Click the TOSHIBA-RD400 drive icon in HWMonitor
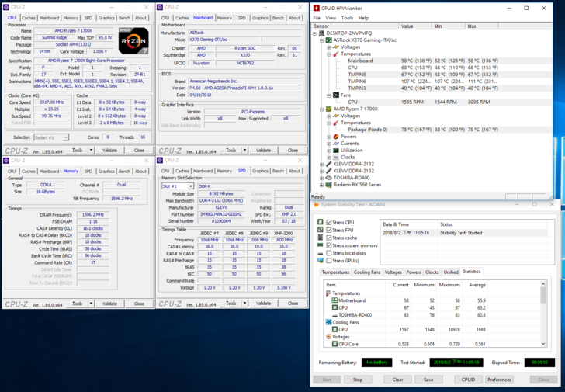This screenshot has width=565, height=392. coord(328,178)
